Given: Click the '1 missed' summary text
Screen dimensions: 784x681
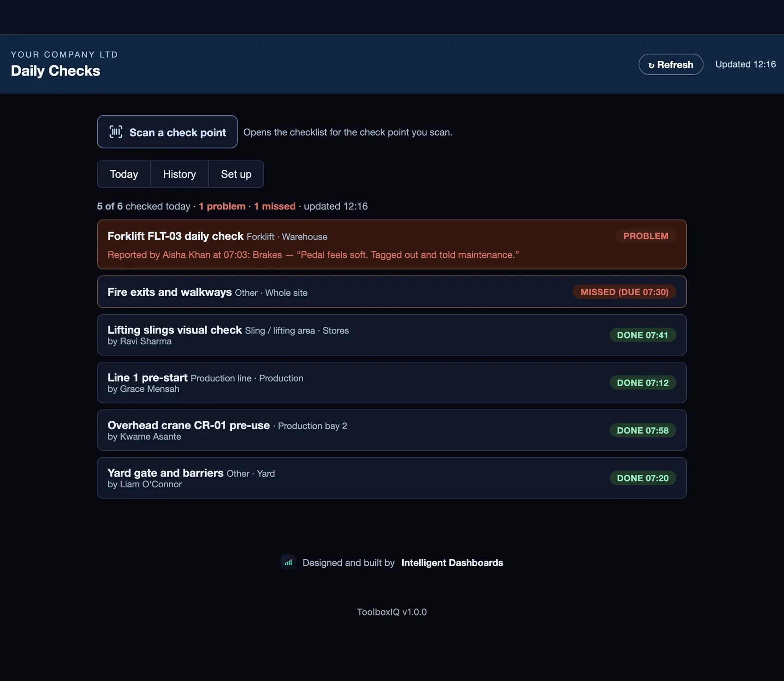Looking at the screenshot, I should [x=275, y=206].
